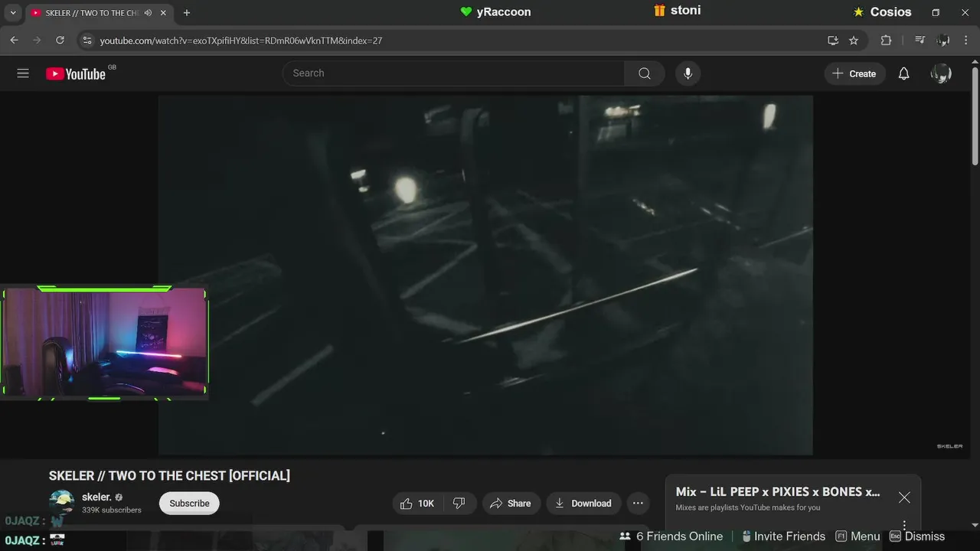Screen dimensions: 980x551
Task: Close the SKELER YouTube tab
Action: pos(163,13)
